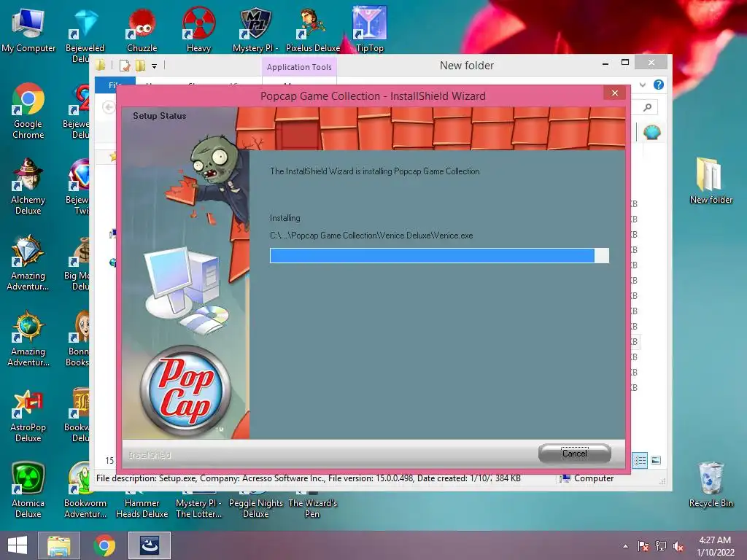Open Chrome from the taskbar

click(x=104, y=545)
